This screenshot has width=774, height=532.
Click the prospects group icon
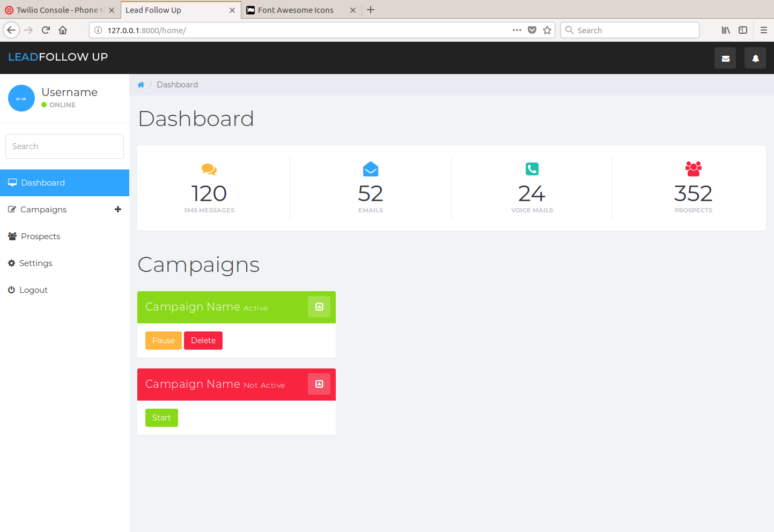click(x=693, y=169)
